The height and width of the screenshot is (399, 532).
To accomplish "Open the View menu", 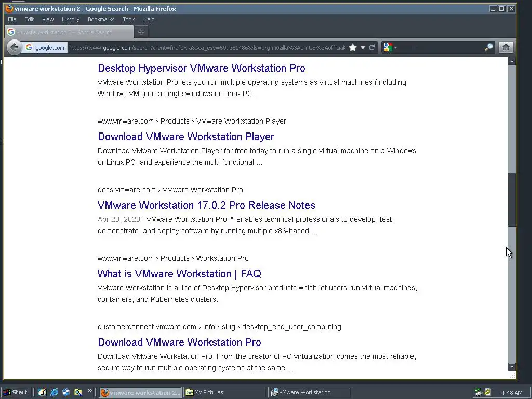I will click(48, 19).
